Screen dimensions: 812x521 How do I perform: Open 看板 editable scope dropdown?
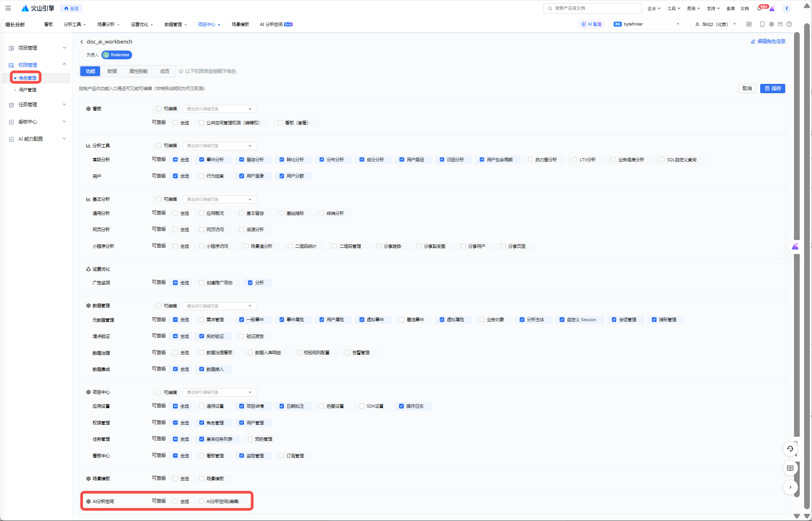tap(219, 109)
